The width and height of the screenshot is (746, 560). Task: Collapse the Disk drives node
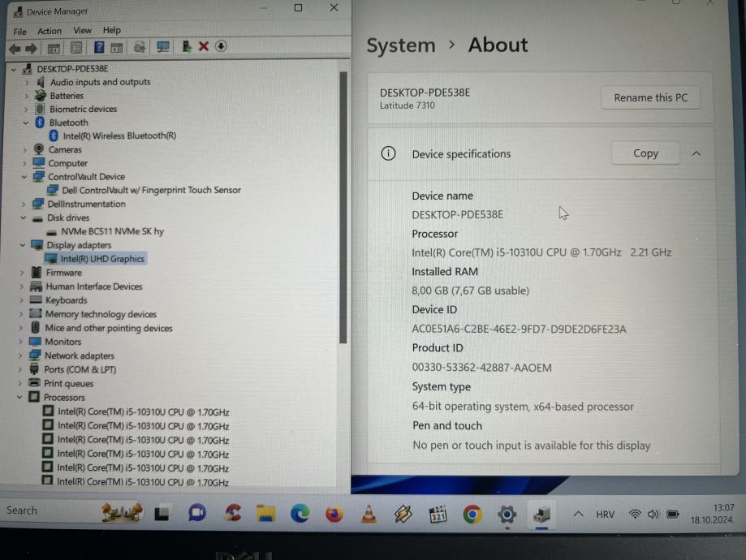[24, 218]
